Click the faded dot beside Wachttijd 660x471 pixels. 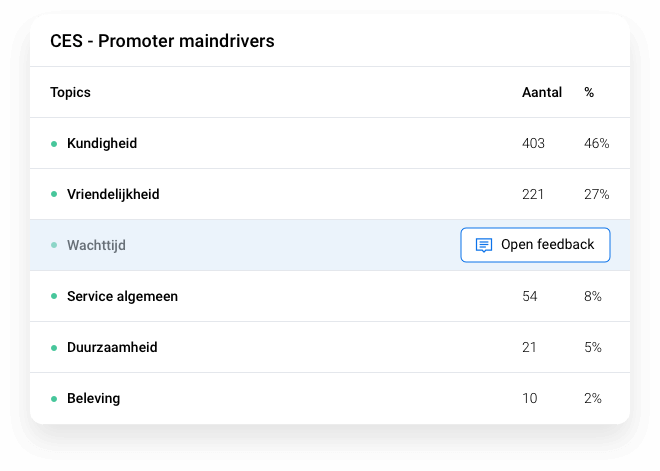click(54, 245)
